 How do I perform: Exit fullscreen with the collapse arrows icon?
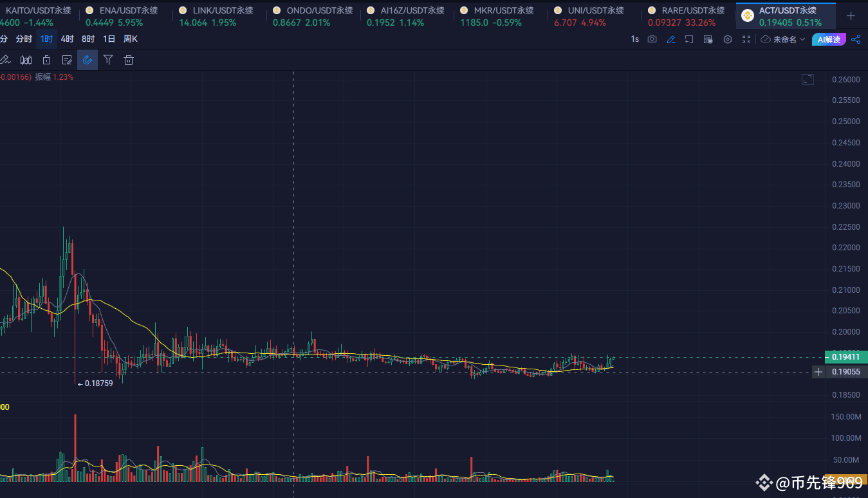(x=746, y=39)
